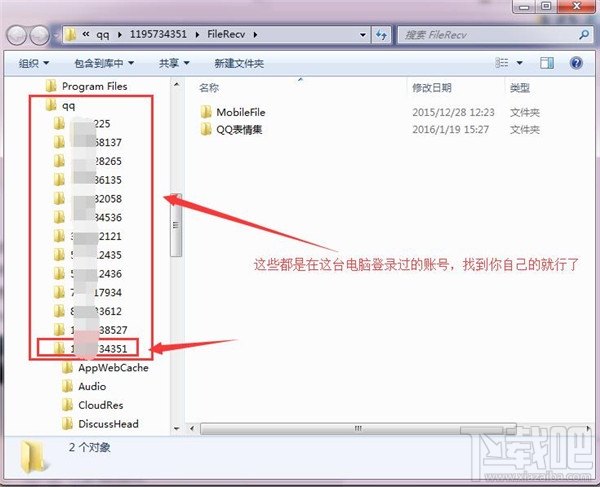
Task: Click the horizontal scrollbar left arrow
Action: 192,428
